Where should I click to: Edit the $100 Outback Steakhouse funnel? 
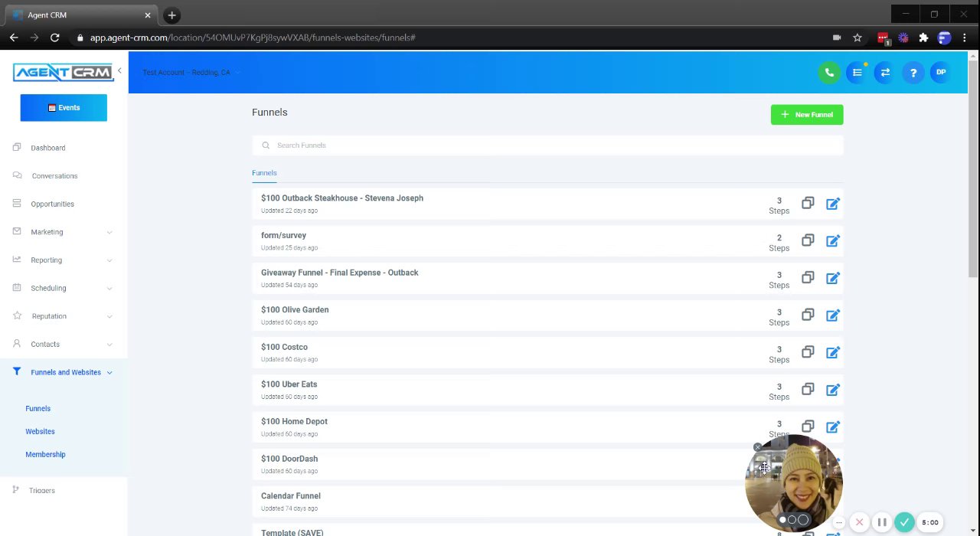click(x=833, y=204)
